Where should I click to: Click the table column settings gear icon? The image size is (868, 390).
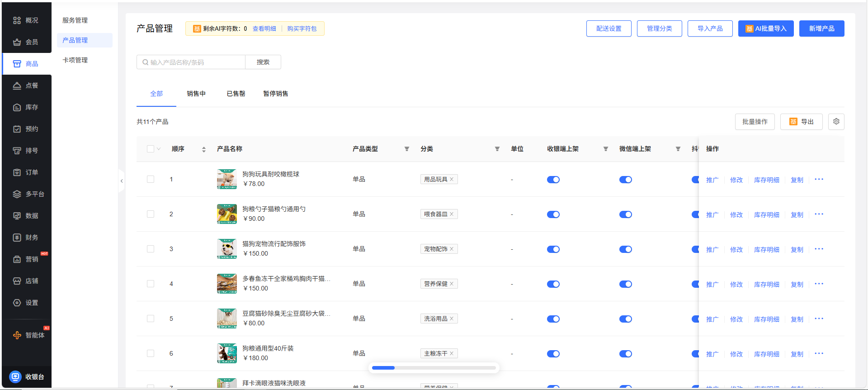(x=836, y=122)
